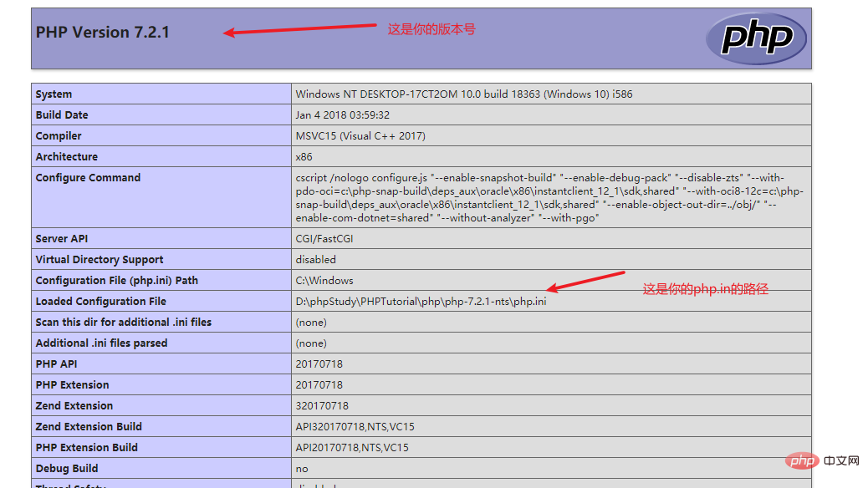The image size is (868, 488).
Task: Click the Server API label
Action: tap(61, 238)
